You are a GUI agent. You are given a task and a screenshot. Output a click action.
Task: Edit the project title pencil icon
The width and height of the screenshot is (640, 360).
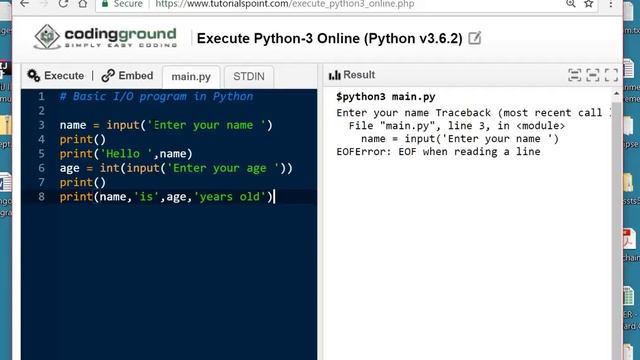pyautogui.click(x=475, y=38)
